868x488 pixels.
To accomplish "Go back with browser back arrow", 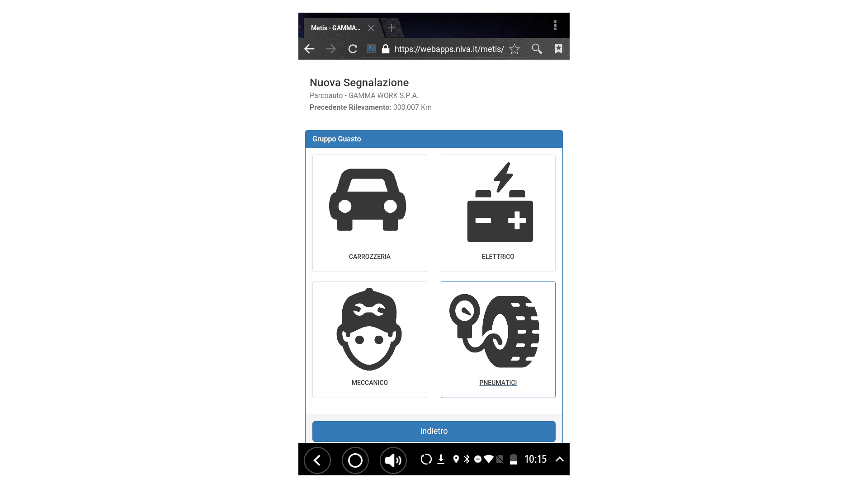I will point(309,49).
